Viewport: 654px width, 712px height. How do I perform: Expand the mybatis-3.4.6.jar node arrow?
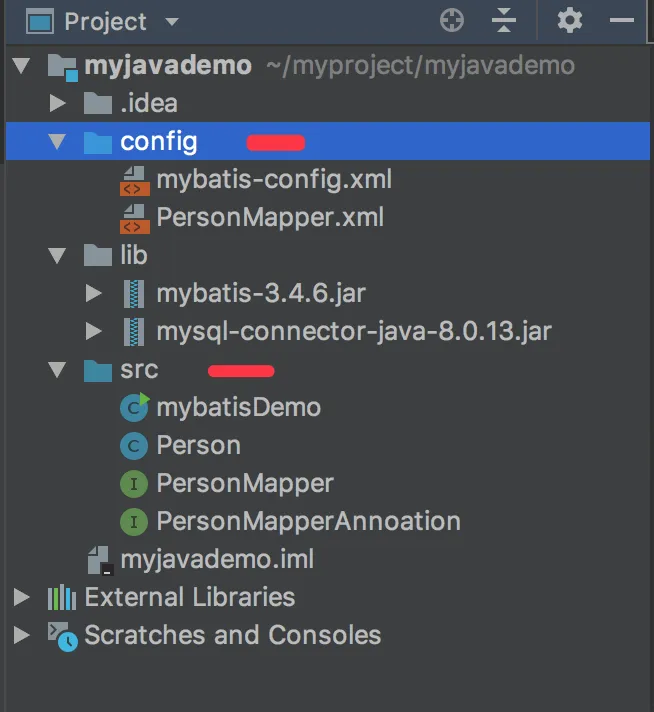pos(94,294)
